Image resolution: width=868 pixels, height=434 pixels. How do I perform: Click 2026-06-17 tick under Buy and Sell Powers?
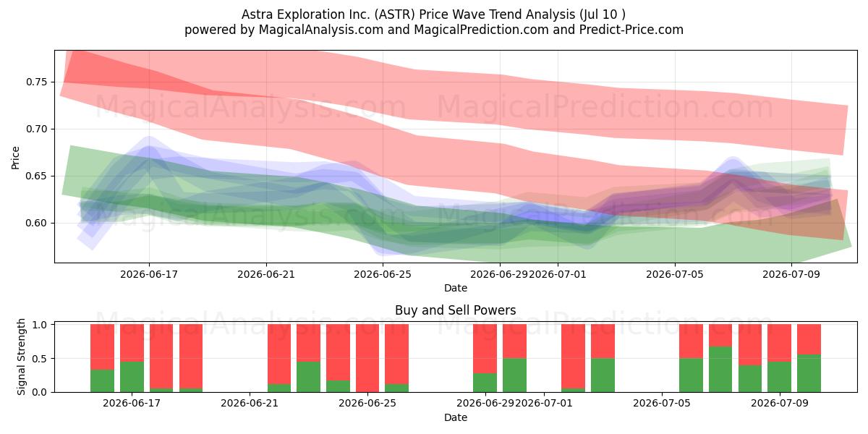pos(132,404)
